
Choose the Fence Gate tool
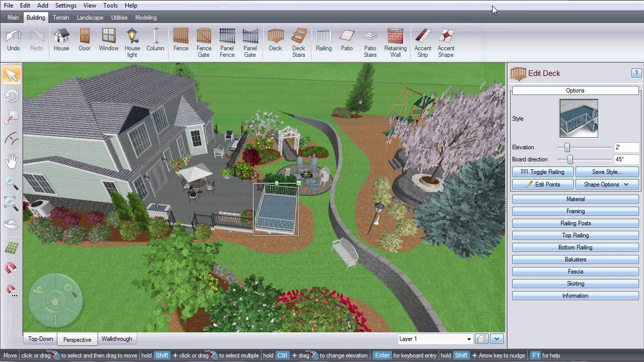click(204, 43)
